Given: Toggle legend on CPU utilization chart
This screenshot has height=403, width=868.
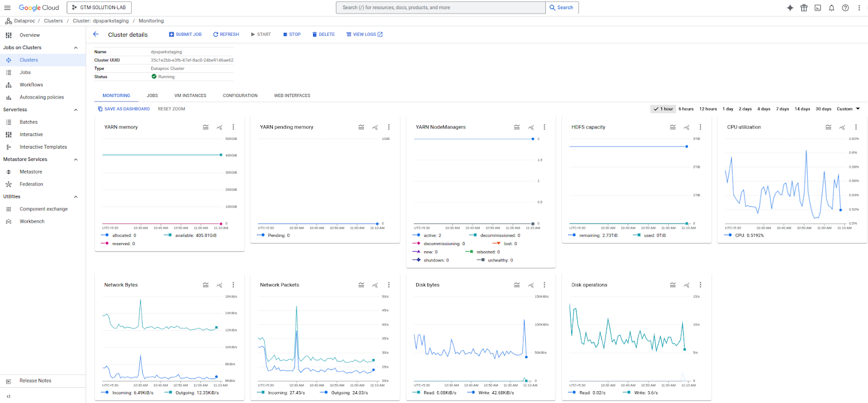Looking at the screenshot, I should pyautogui.click(x=828, y=127).
